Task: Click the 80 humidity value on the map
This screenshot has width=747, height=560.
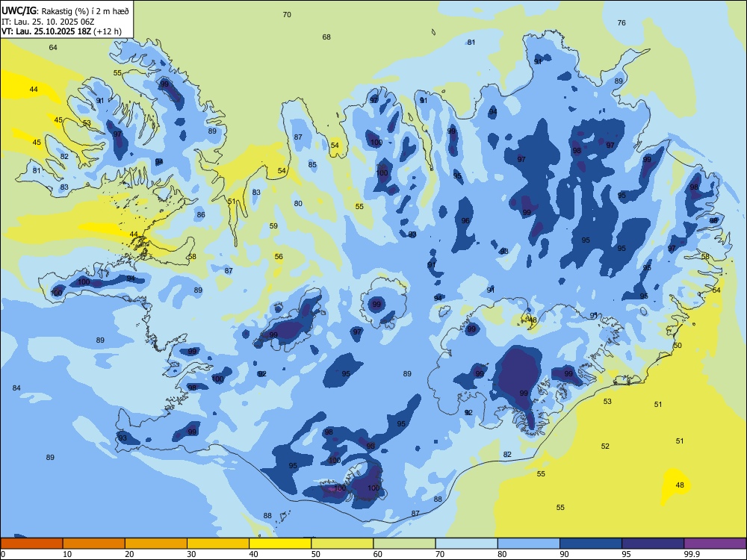Action: click(x=298, y=204)
